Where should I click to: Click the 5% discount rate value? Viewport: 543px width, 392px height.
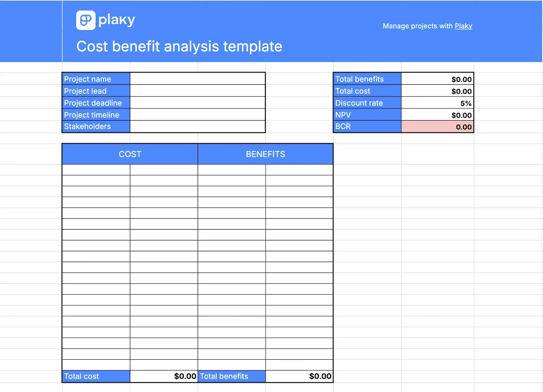coord(437,103)
